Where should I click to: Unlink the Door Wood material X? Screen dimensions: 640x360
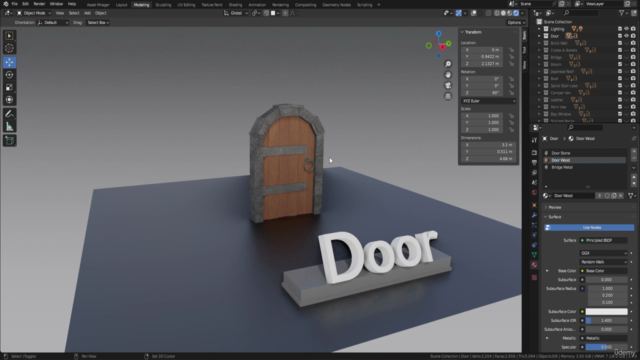click(621, 196)
